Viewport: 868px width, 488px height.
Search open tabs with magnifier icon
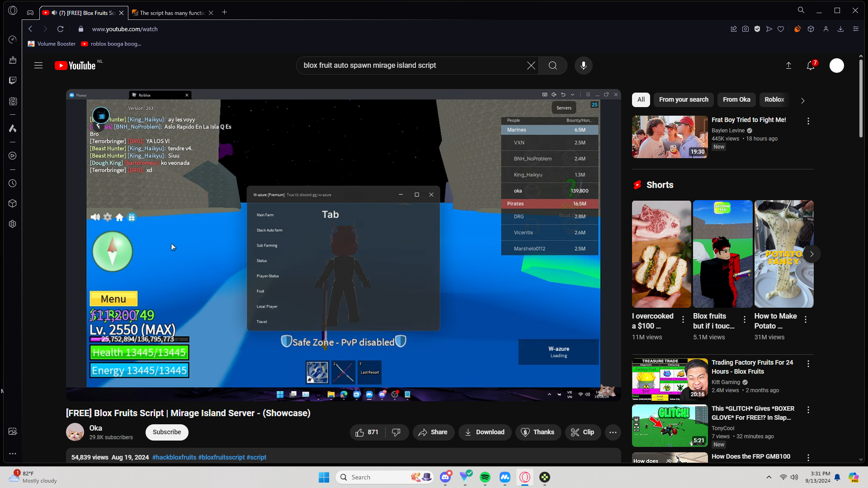click(801, 10)
